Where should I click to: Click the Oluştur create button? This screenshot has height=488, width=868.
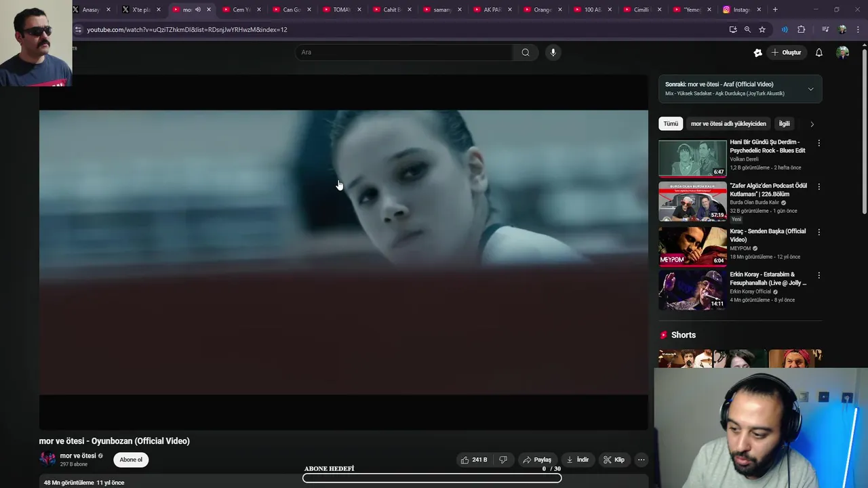pos(787,52)
